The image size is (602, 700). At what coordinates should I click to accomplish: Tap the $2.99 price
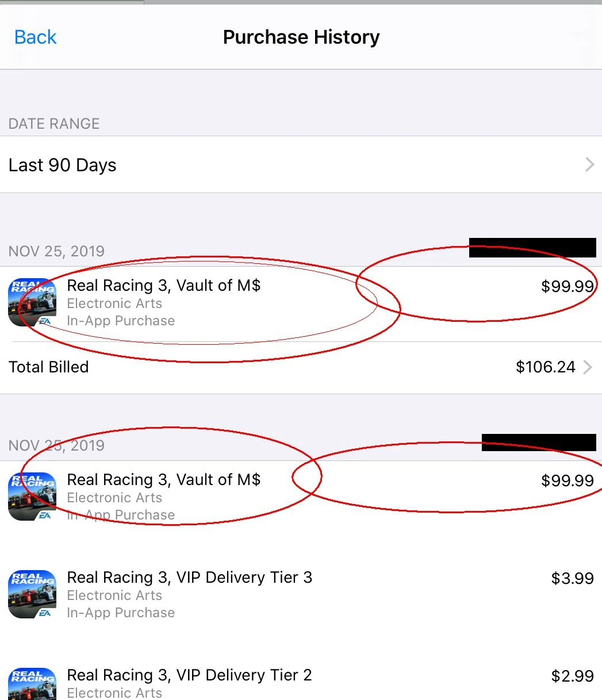click(x=572, y=676)
